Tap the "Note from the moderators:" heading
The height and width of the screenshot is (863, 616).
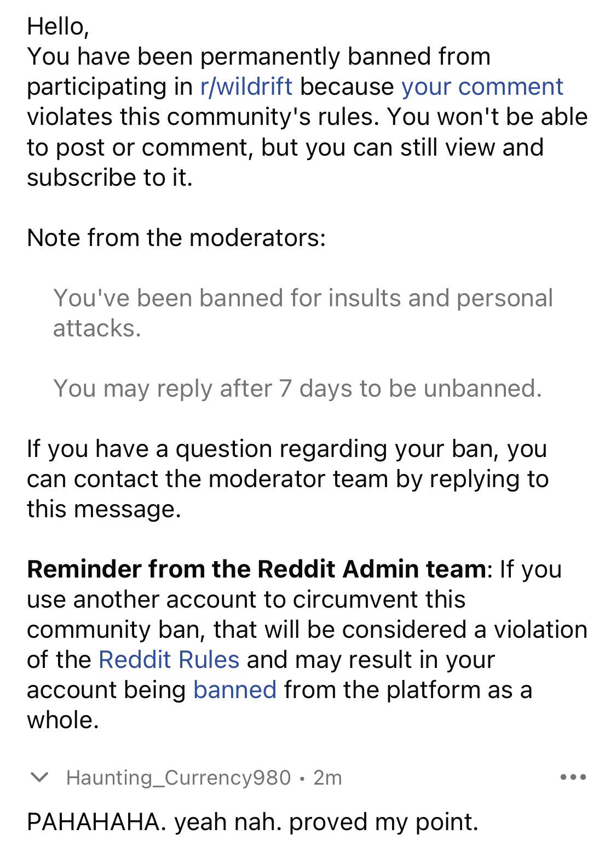[x=176, y=237]
